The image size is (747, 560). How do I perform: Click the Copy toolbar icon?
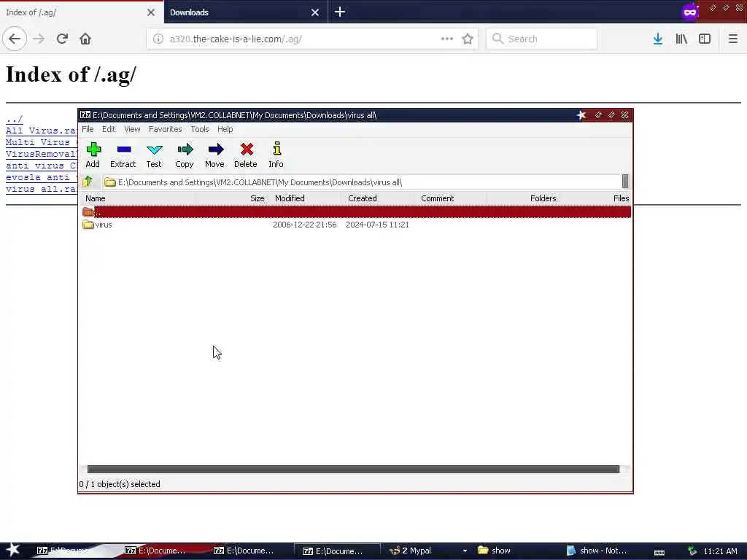[x=185, y=155]
